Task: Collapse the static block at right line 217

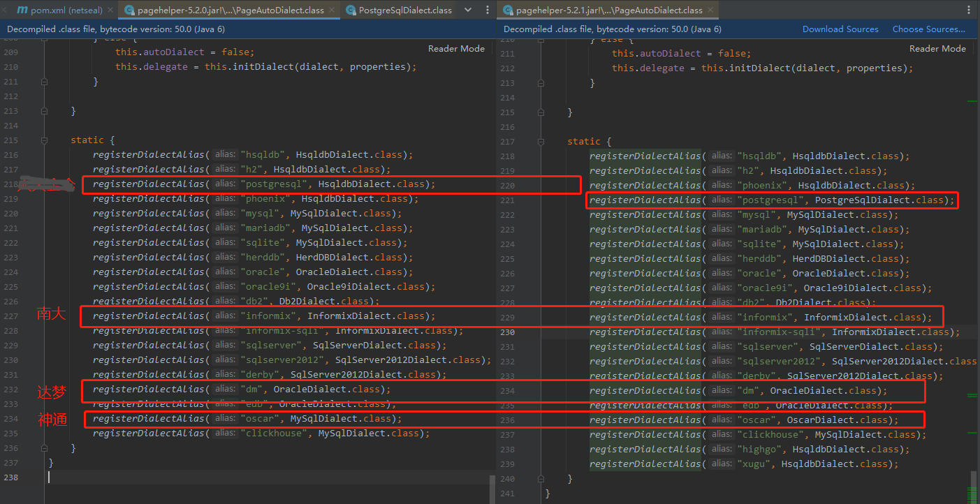Action: [541, 142]
